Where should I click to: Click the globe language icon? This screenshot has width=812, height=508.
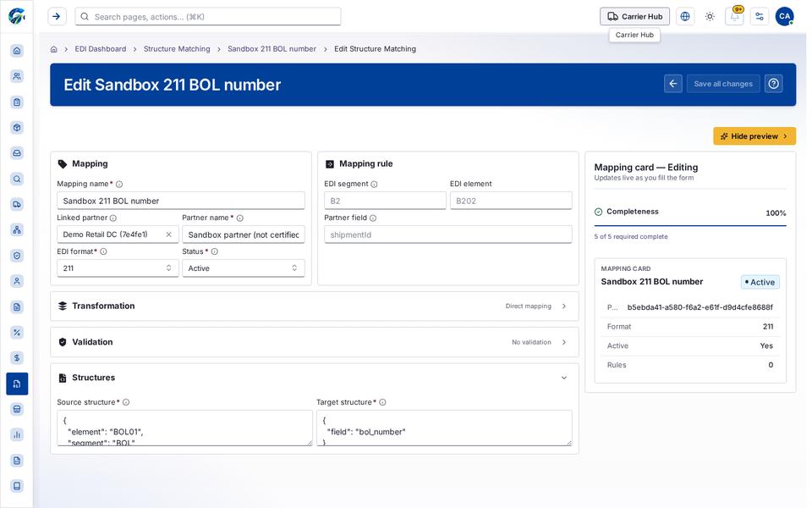pos(685,17)
